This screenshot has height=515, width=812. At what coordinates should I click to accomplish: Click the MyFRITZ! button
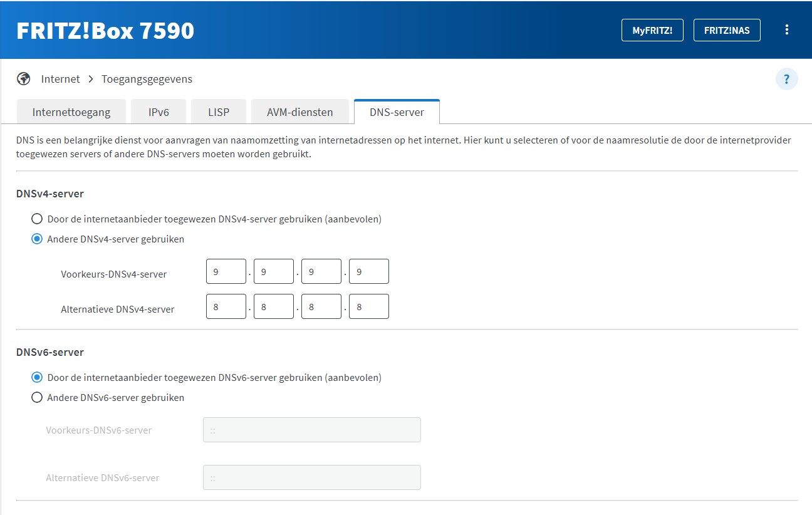click(x=652, y=30)
